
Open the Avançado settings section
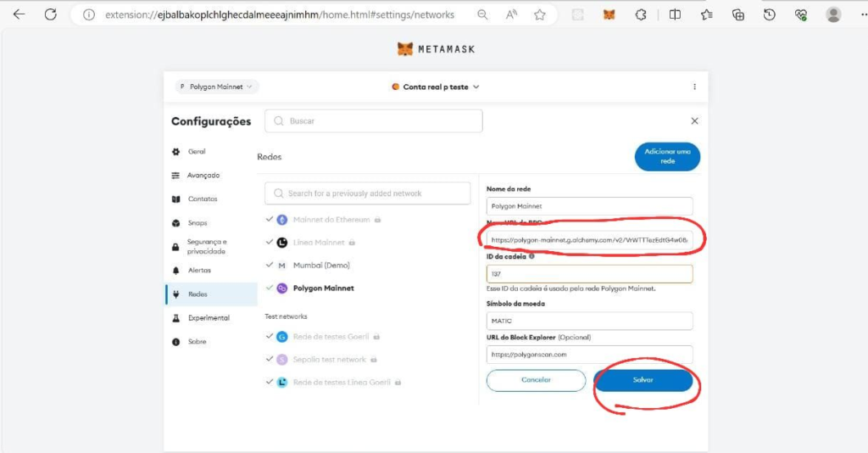pos(203,175)
